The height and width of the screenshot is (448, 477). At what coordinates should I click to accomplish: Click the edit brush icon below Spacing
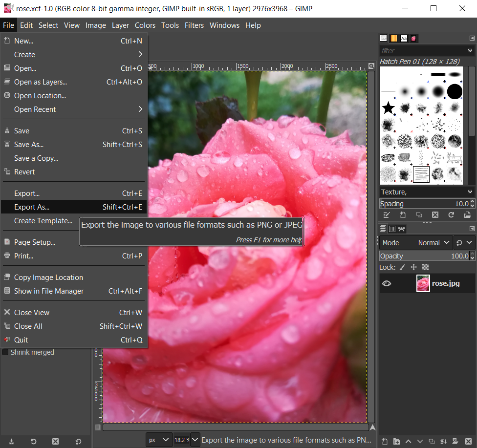[x=386, y=215]
